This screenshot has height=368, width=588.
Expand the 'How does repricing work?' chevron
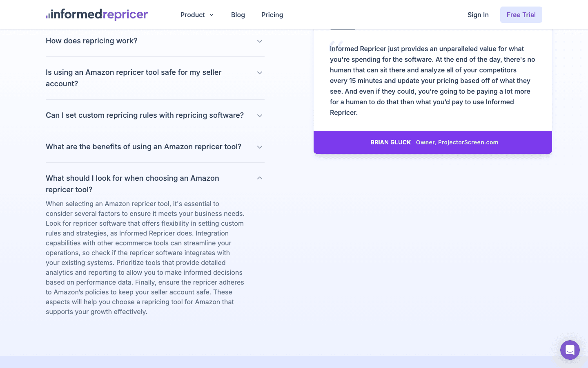pos(260,41)
